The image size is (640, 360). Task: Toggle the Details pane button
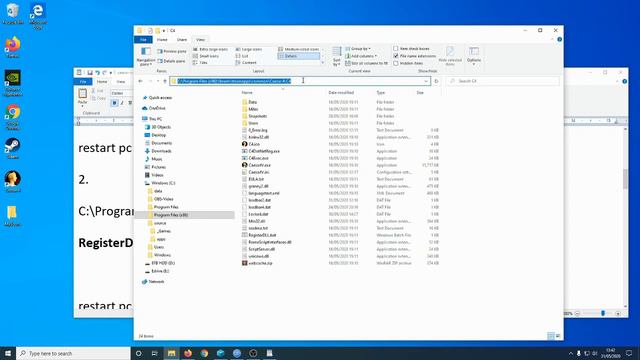pos(171,61)
